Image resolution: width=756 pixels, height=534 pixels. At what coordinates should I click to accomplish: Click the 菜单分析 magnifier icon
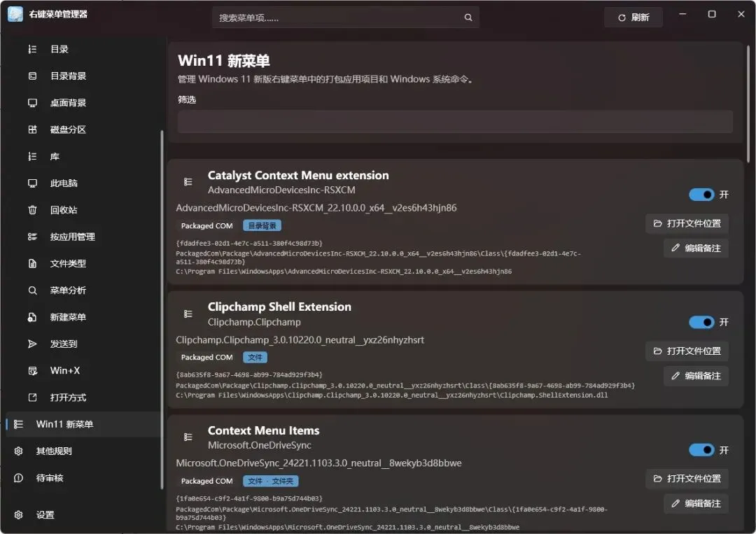click(x=32, y=290)
